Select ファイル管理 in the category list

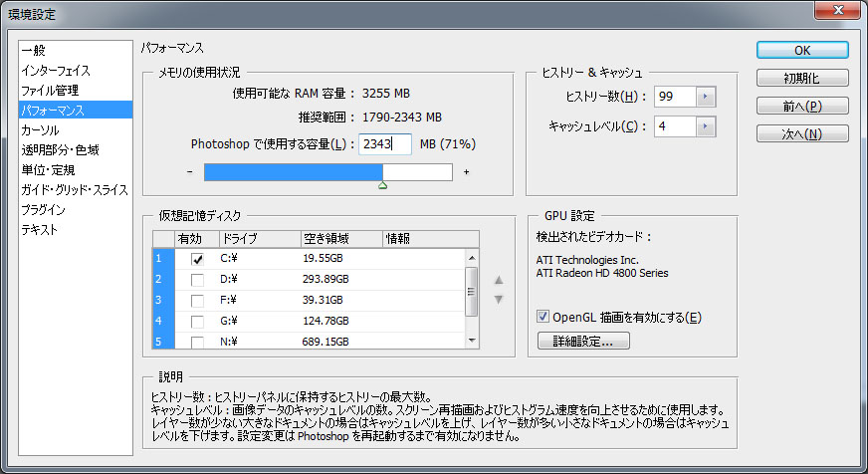pyautogui.click(x=49, y=91)
